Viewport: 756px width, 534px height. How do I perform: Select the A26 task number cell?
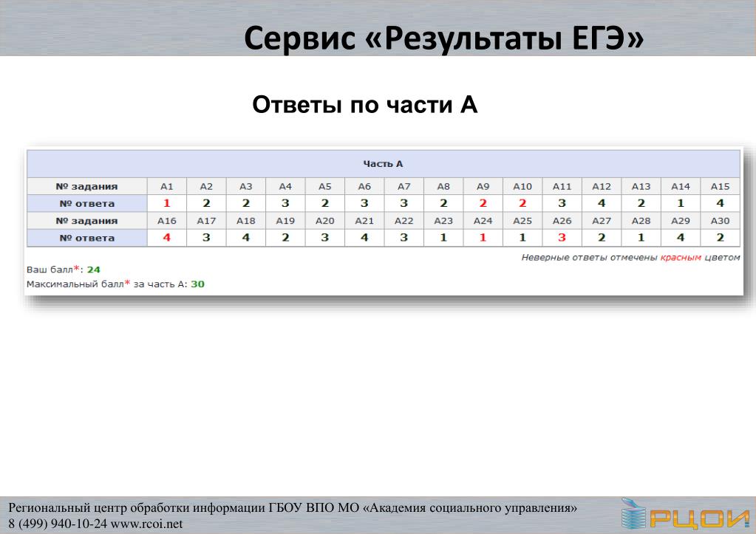click(x=562, y=221)
